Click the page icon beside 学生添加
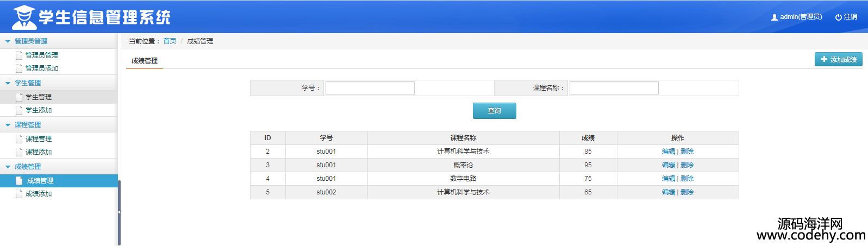 point(19,110)
